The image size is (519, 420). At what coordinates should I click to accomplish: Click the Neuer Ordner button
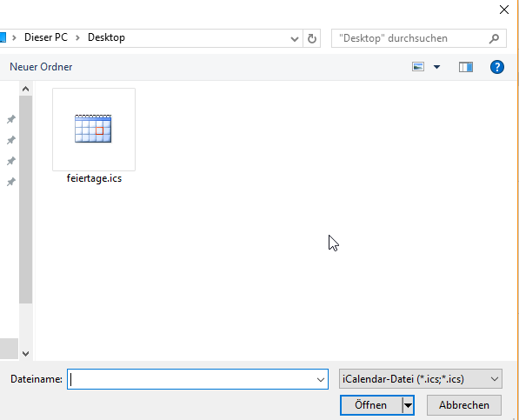coord(41,67)
